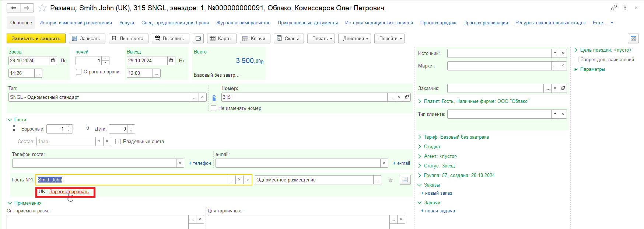Click Записать и закрыть button
Viewport: 644px width, 229px height.
coord(36,38)
